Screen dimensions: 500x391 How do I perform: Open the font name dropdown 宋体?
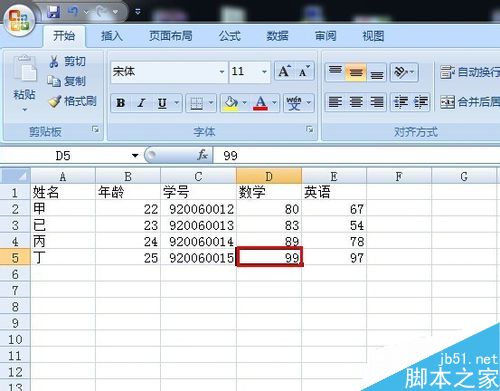tap(222, 72)
